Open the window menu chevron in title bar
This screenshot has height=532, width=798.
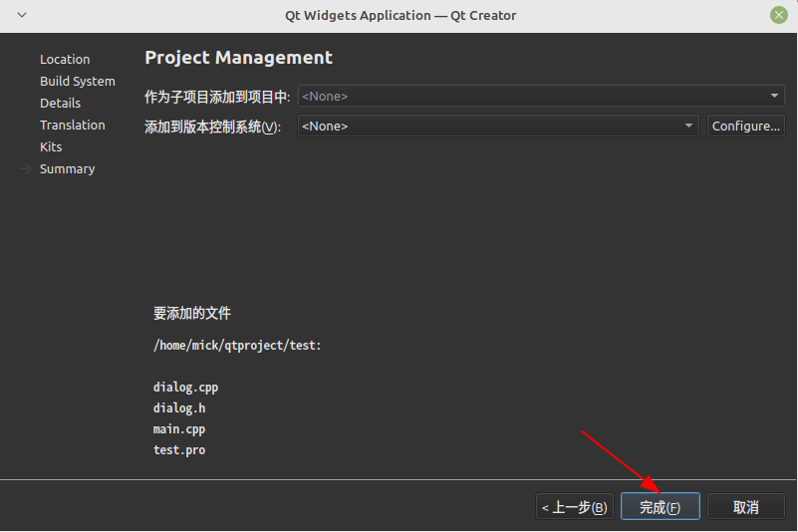[22, 15]
